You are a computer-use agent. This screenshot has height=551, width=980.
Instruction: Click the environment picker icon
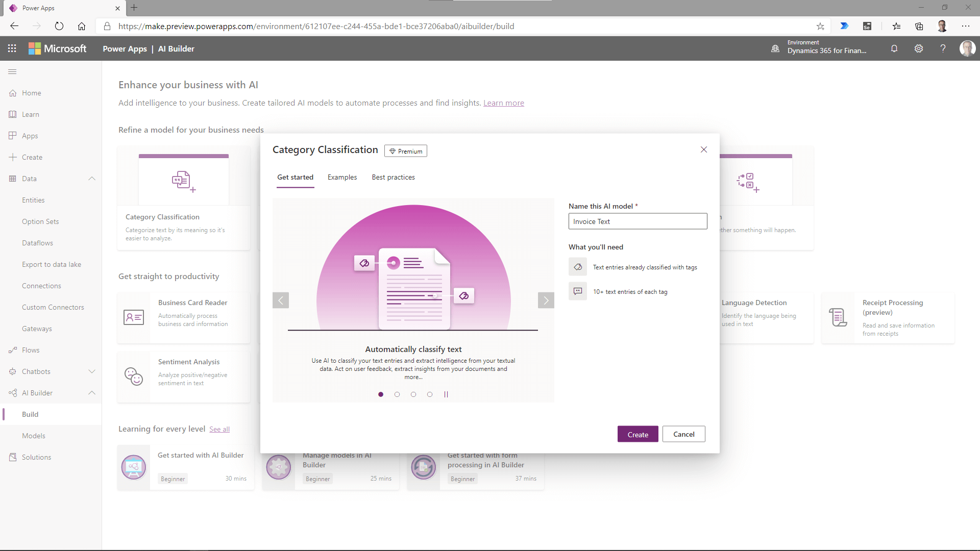tap(775, 48)
